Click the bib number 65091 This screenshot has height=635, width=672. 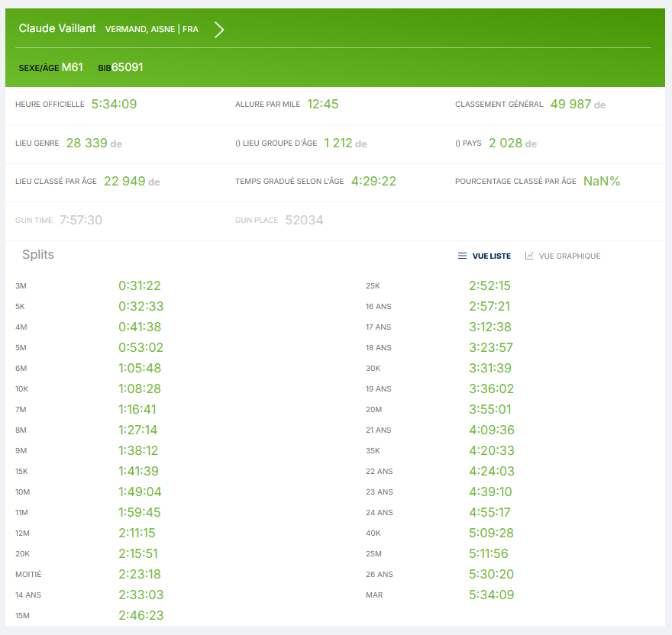tap(128, 67)
